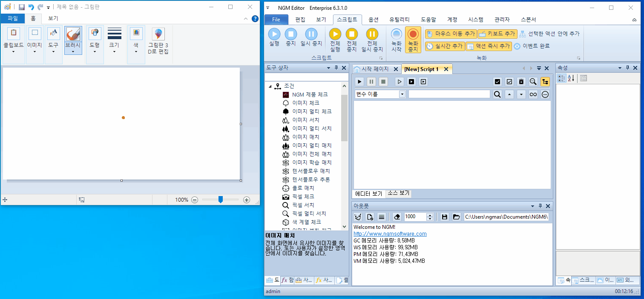Switch to the 유틸리티 ribbon tab
Screen dimensions: 644x299
pos(400,20)
